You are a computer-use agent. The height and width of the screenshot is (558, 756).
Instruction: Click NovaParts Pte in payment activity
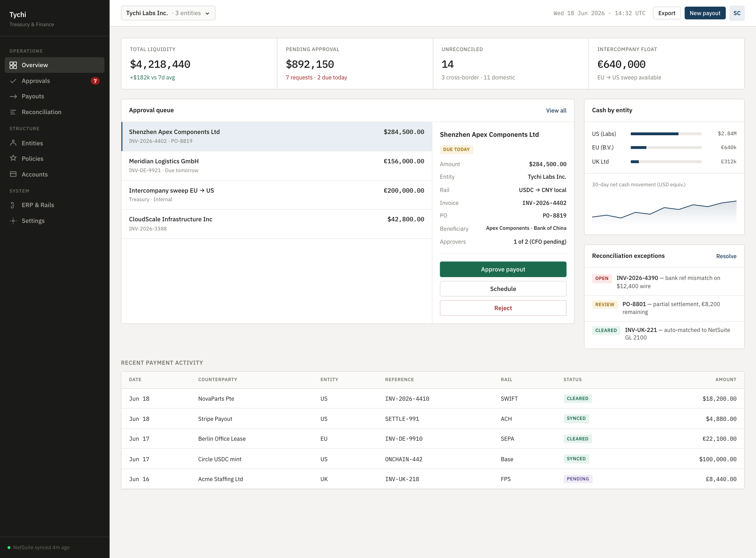pos(216,398)
